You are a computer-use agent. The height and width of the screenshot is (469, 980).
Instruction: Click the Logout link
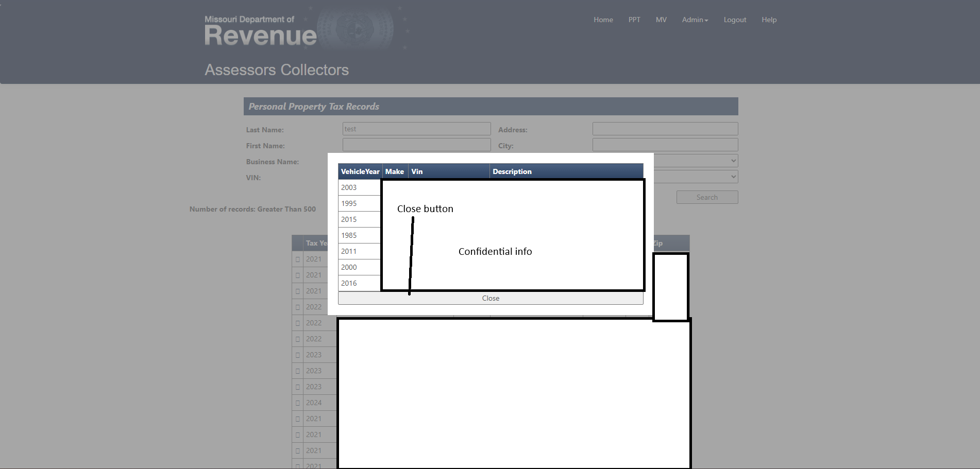735,20
